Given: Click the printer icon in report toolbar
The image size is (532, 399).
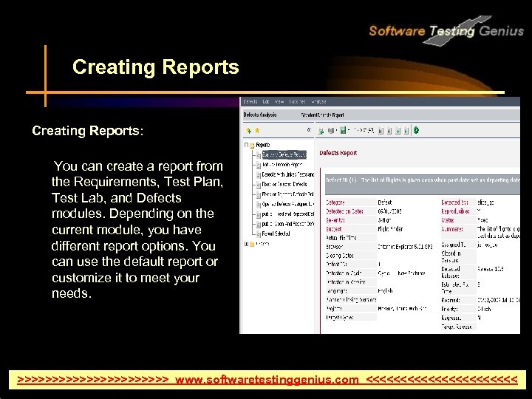Looking at the screenshot, I should [x=331, y=131].
